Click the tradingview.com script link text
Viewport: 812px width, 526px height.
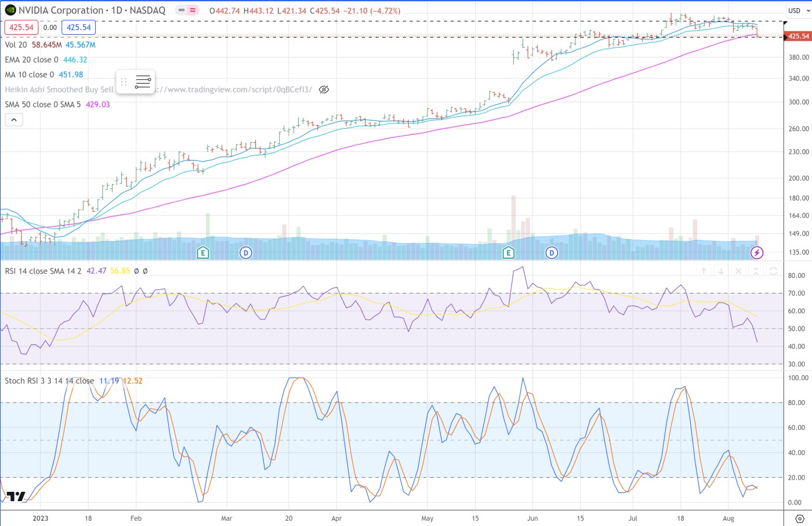coord(234,89)
